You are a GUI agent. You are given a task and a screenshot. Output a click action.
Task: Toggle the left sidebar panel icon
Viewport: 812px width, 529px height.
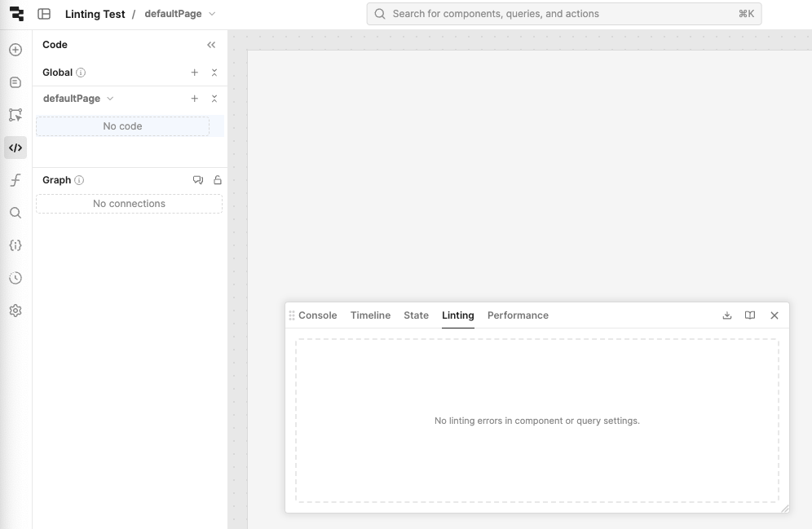pyautogui.click(x=44, y=14)
